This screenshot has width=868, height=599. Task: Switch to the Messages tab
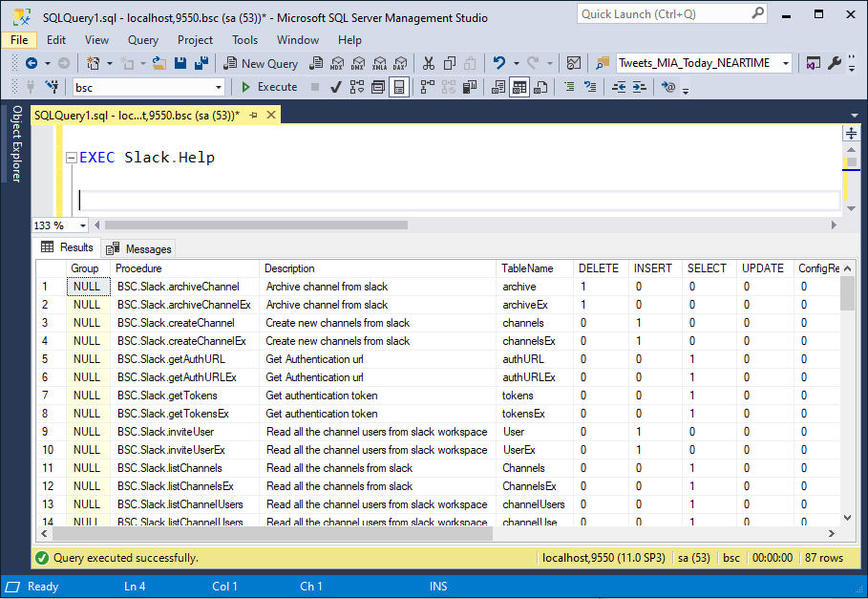pos(139,248)
